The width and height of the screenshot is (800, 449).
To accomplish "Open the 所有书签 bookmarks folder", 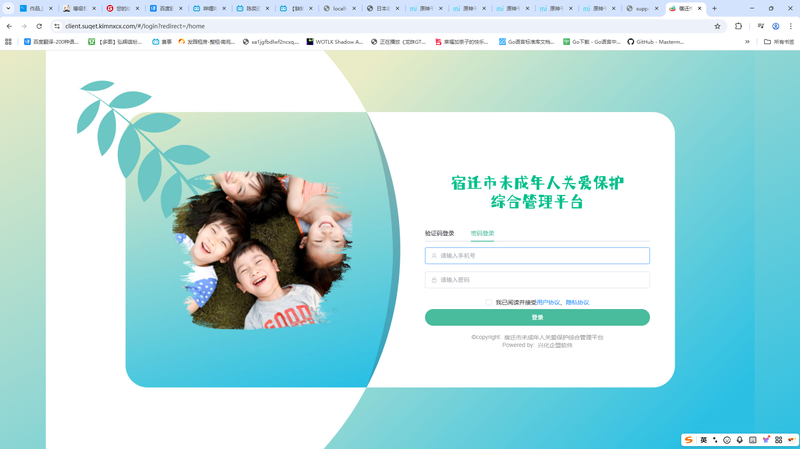I will click(779, 42).
